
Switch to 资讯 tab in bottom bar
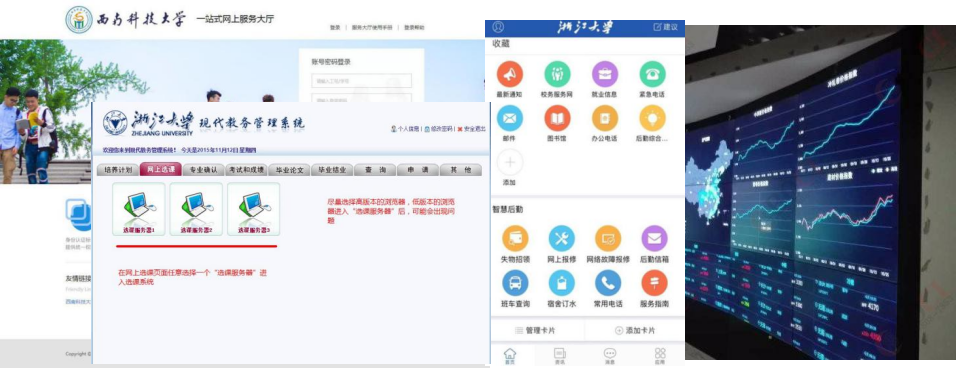(x=560, y=356)
